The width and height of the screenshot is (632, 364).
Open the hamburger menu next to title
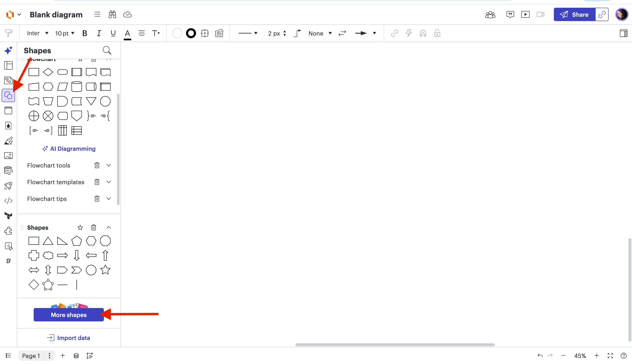pos(97,14)
